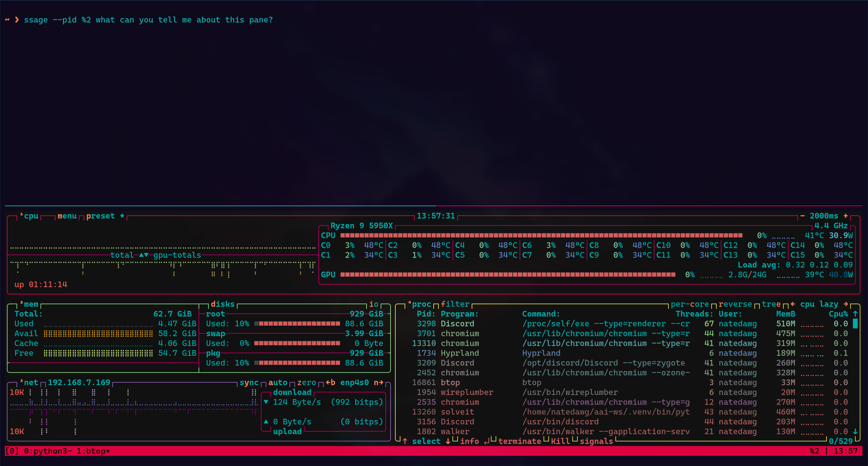Switch to tmux window 0:python3
The width and height of the screenshot is (868, 466).
(48, 451)
